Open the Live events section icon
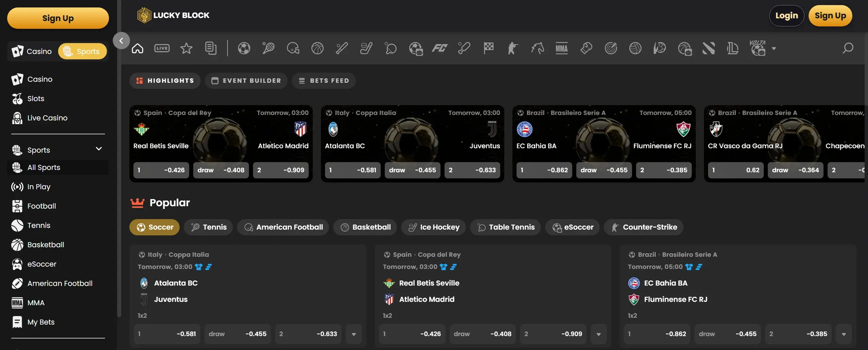The width and height of the screenshot is (868, 350). click(162, 48)
